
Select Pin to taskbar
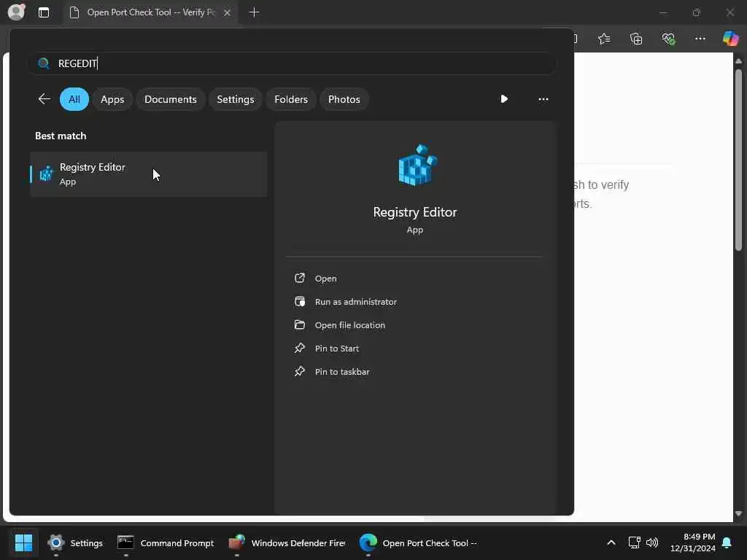pyautogui.click(x=342, y=372)
